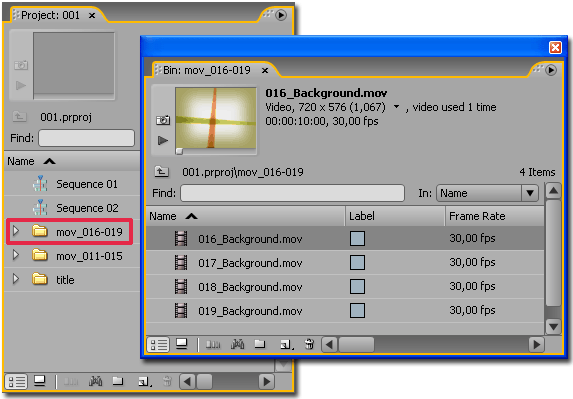Click Automate to Sequence in Project panel

[x=71, y=382]
